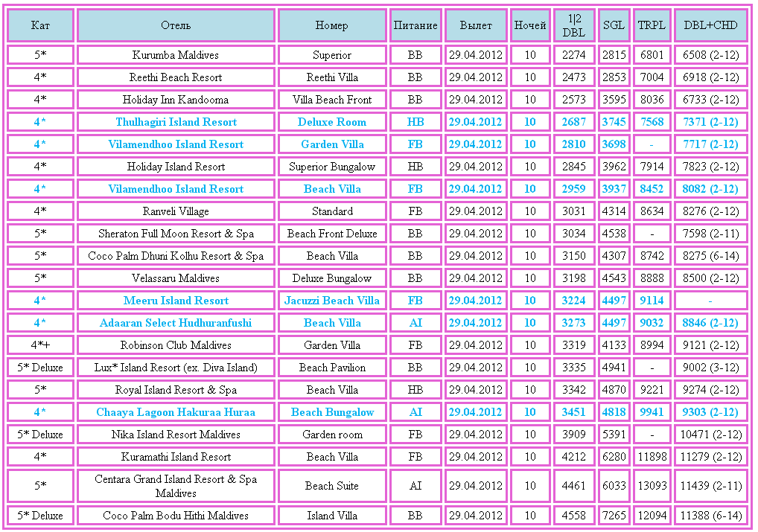758x532 pixels.
Task: Click the Jacuzzi Beach Villa room link
Action: pyautogui.click(x=331, y=301)
